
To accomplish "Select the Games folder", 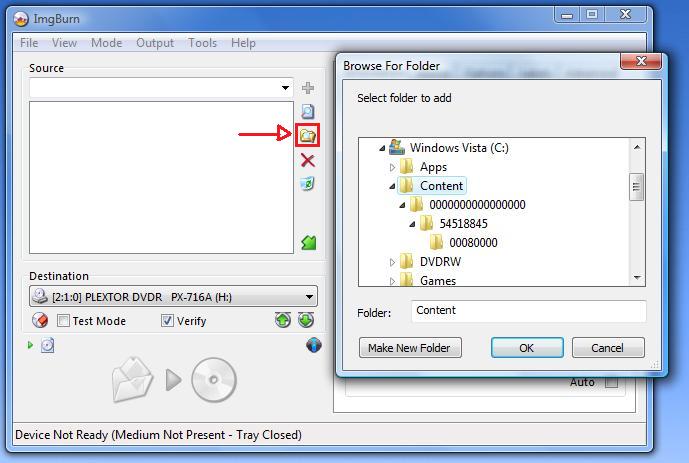I will coord(438,280).
